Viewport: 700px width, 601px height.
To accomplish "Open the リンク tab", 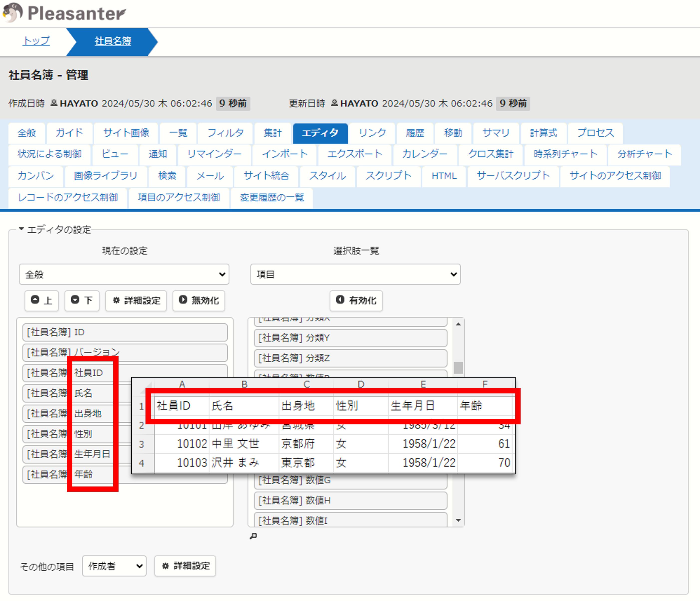I will tap(372, 133).
